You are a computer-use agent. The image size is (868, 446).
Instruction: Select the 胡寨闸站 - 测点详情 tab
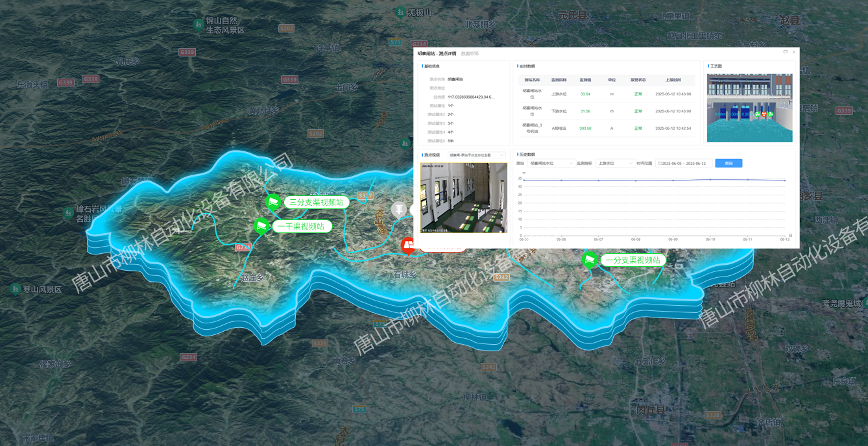(x=437, y=54)
